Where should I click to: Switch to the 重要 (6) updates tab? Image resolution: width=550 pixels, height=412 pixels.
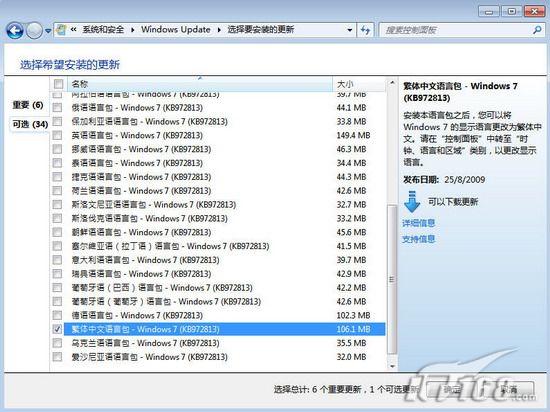coord(28,105)
